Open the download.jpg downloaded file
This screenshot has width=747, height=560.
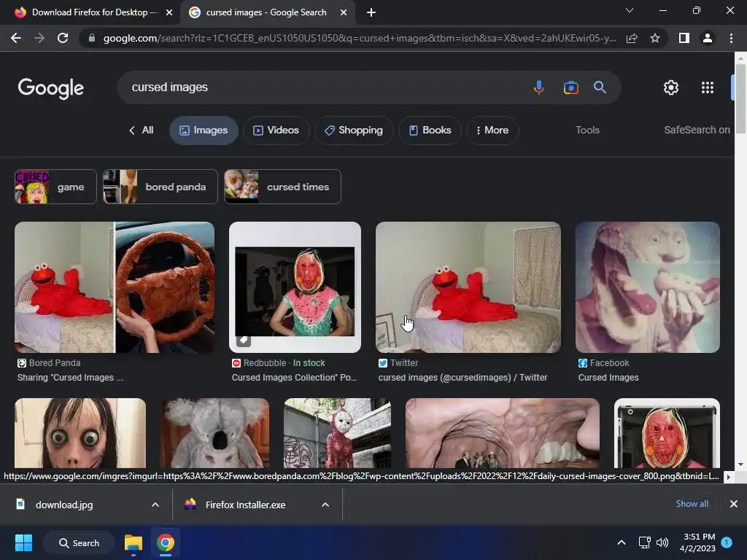(64, 505)
